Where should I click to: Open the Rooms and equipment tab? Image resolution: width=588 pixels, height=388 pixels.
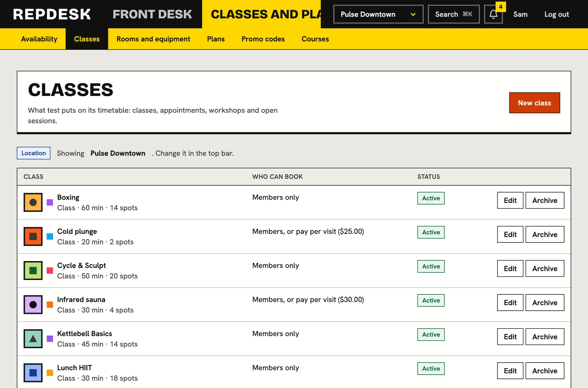click(153, 39)
